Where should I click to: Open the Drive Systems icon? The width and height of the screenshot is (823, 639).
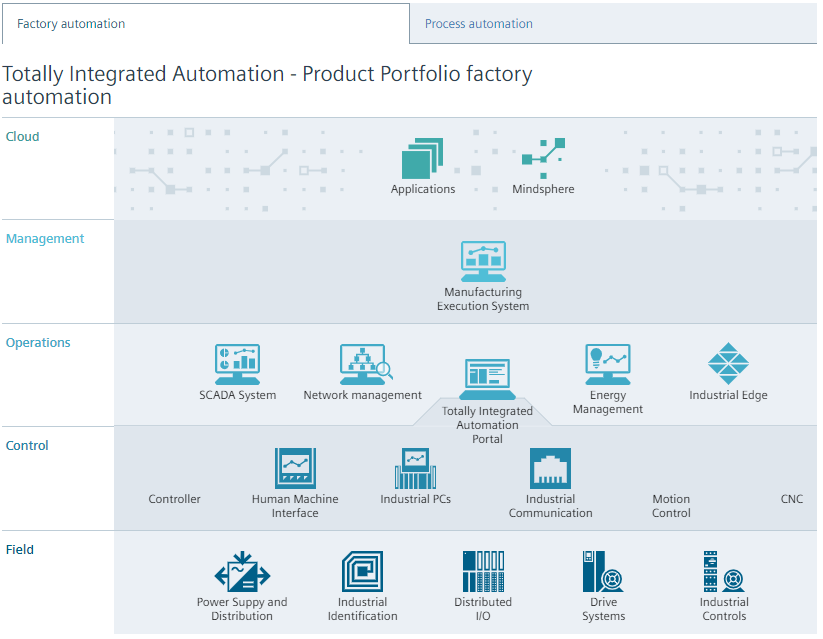click(603, 572)
